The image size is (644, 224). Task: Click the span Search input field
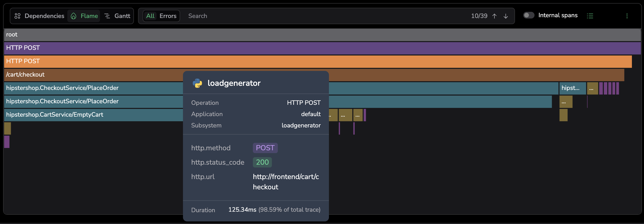pyautogui.click(x=308, y=16)
